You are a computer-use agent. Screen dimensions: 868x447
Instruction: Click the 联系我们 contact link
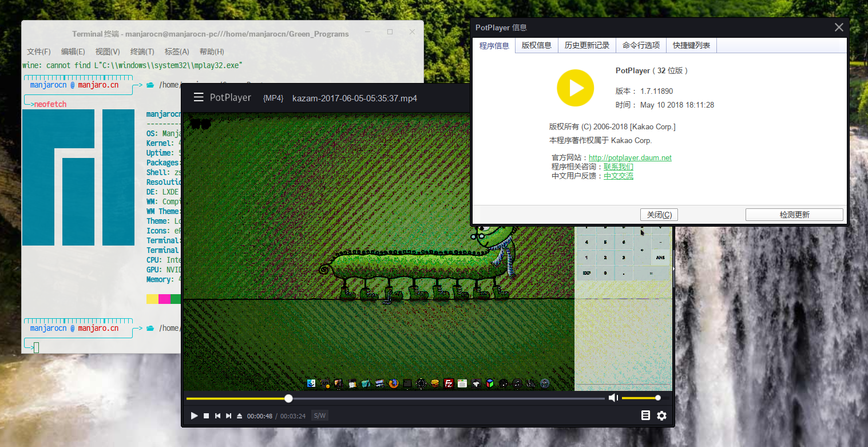[619, 167]
